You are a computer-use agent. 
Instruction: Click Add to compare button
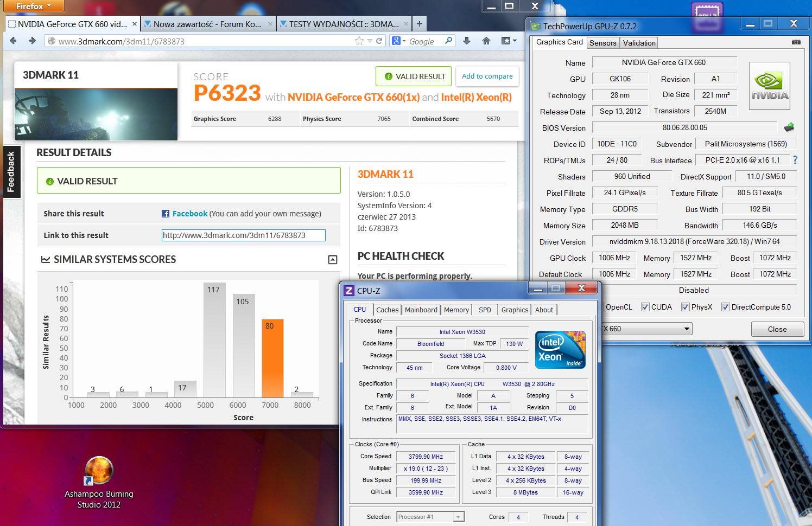pos(487,76)
